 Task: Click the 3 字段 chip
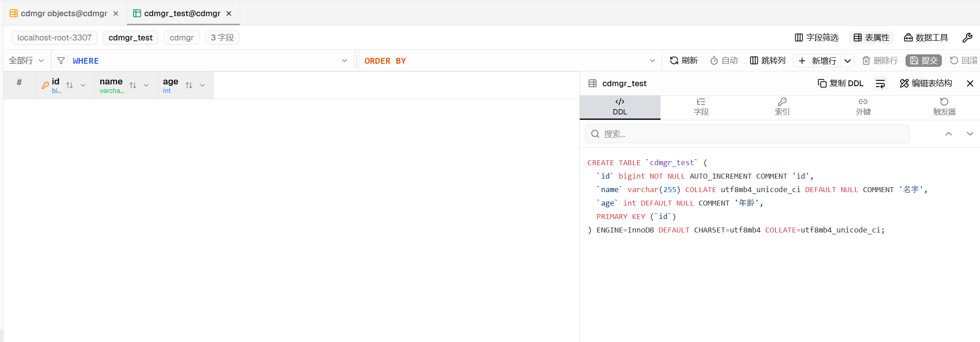(x=222, y=38)
